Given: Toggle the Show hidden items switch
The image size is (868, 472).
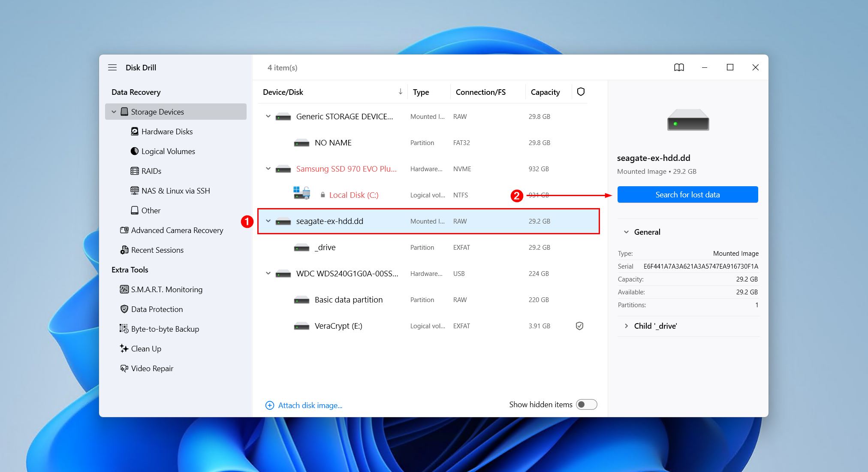Looking at the screenshot, I should 587,404.
